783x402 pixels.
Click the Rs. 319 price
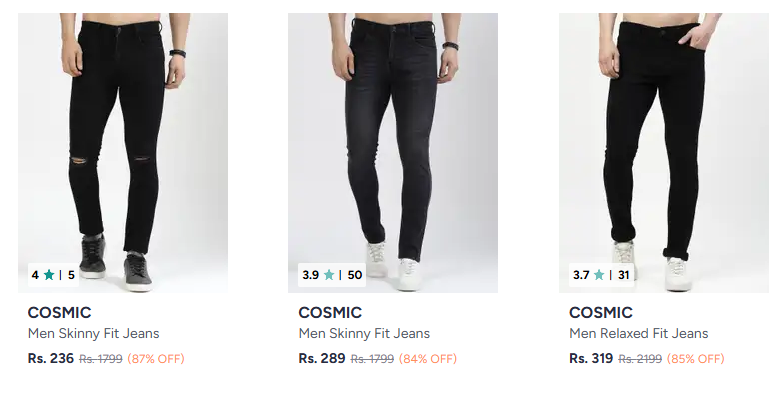pos(591,358)
